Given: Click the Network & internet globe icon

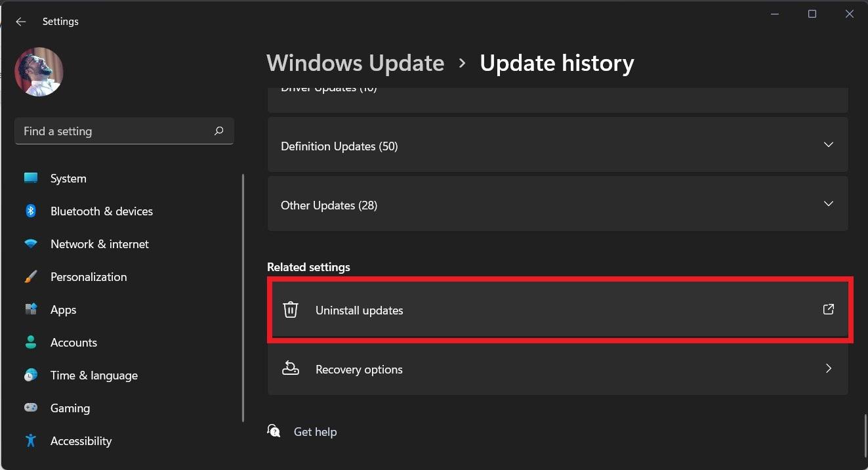Looking at the screenshot, I should (31, 244).
